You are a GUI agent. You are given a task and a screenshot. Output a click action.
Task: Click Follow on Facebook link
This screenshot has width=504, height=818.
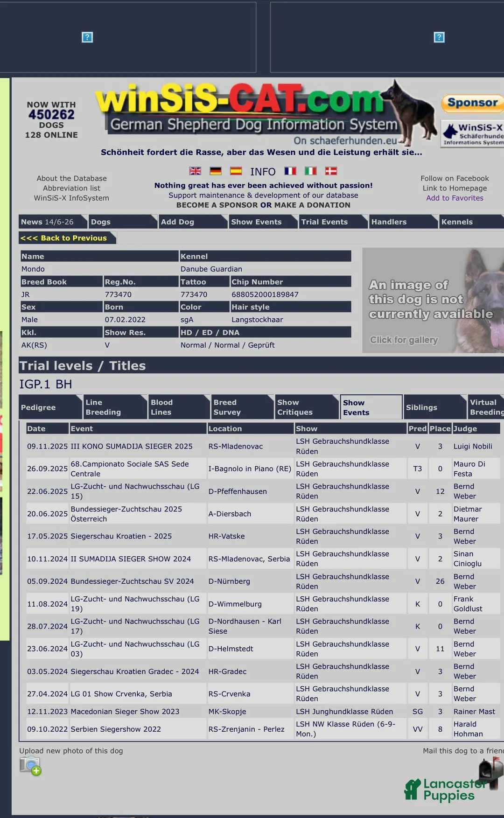point(455,178)
